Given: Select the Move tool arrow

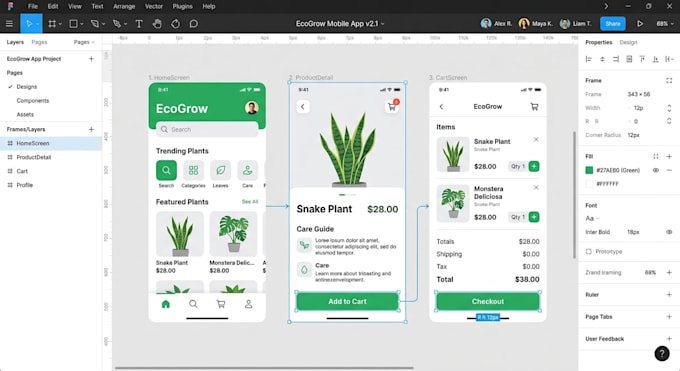Looking at the screenshot, I should [x=29, y=23].
